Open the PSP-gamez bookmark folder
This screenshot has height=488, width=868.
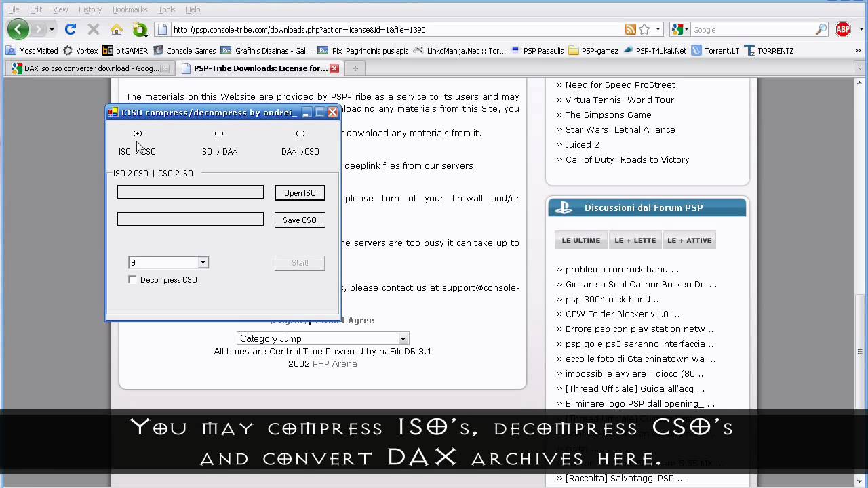click(x=593, y=51)
